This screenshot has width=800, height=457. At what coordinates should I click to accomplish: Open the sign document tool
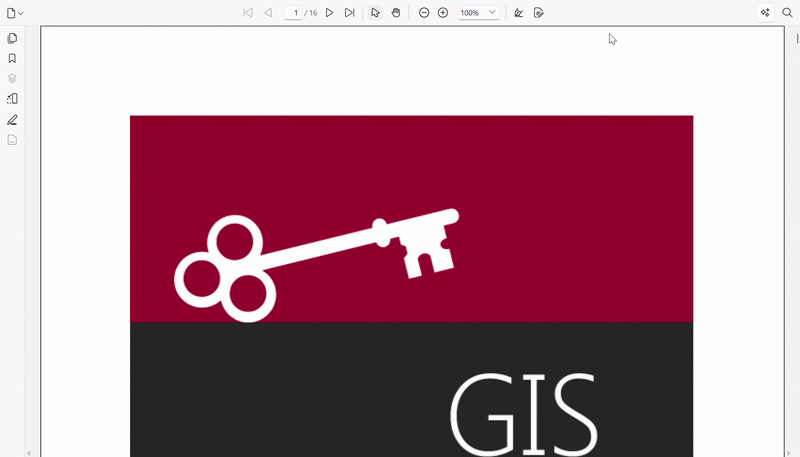coord(518,13)
